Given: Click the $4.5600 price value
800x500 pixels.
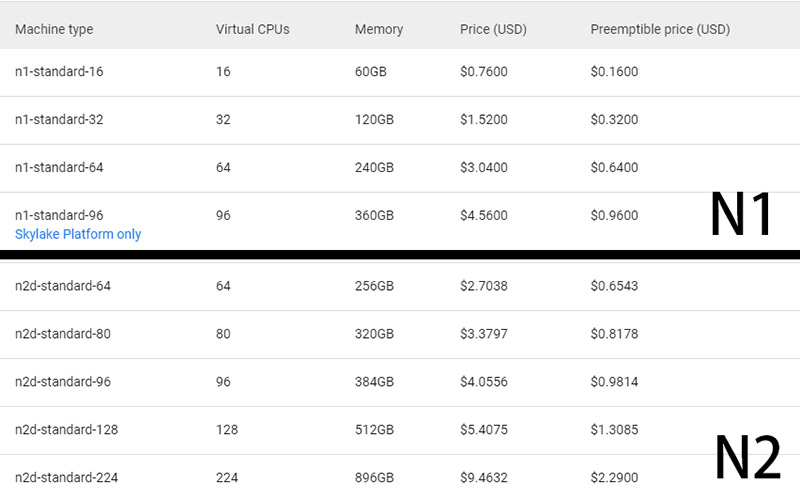Looking at the screenshot, I should point(484,215).
